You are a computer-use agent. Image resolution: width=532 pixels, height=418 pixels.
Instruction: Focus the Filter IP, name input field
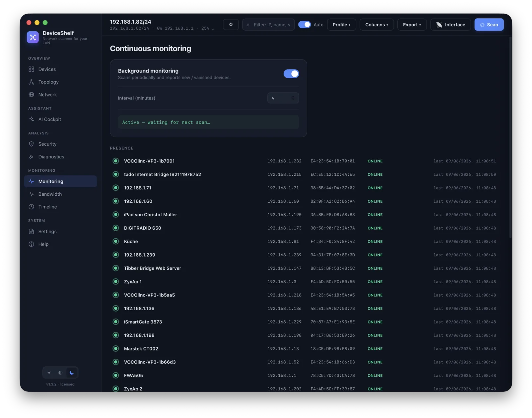[269, 25]
